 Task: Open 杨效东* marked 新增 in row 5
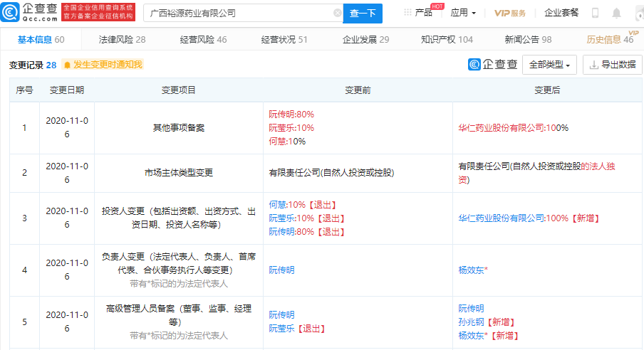point(473,335)
